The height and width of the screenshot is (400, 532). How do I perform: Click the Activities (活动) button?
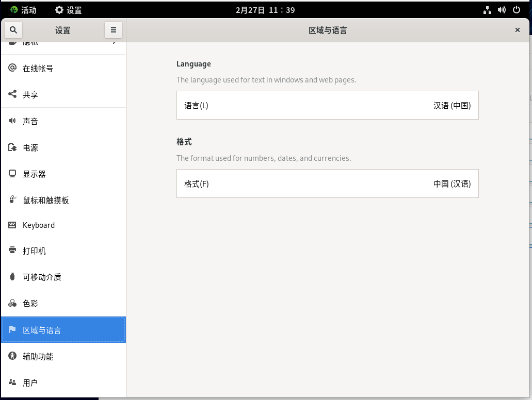pos(23,10)
